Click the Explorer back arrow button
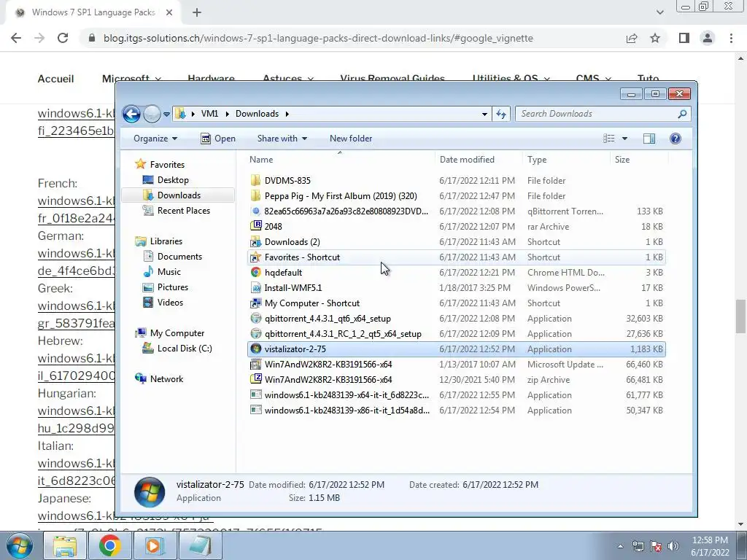Viewport: 747px width, 560px height. [x=131, y=114]
